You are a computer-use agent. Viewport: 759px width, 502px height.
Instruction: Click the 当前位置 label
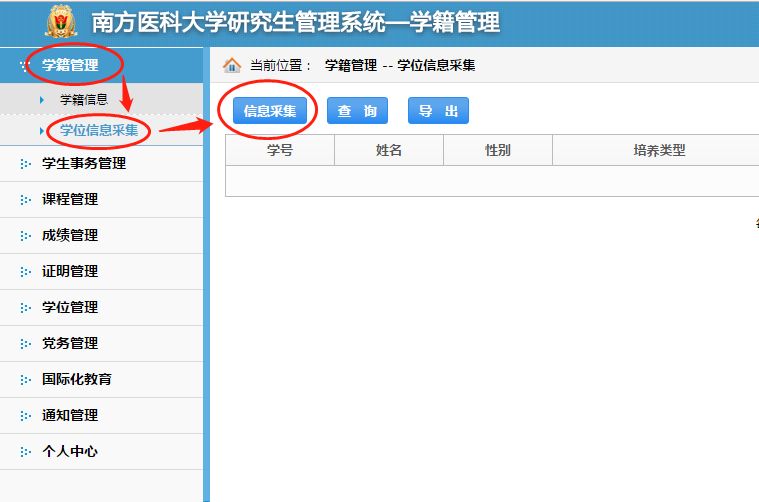pos(280,65)
